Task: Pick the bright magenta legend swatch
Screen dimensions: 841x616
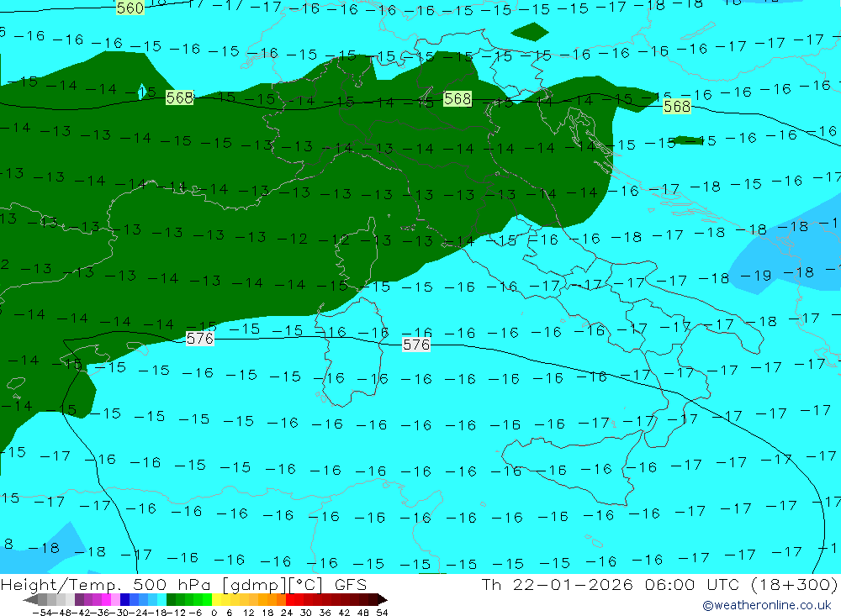Action: pos(106,599)
